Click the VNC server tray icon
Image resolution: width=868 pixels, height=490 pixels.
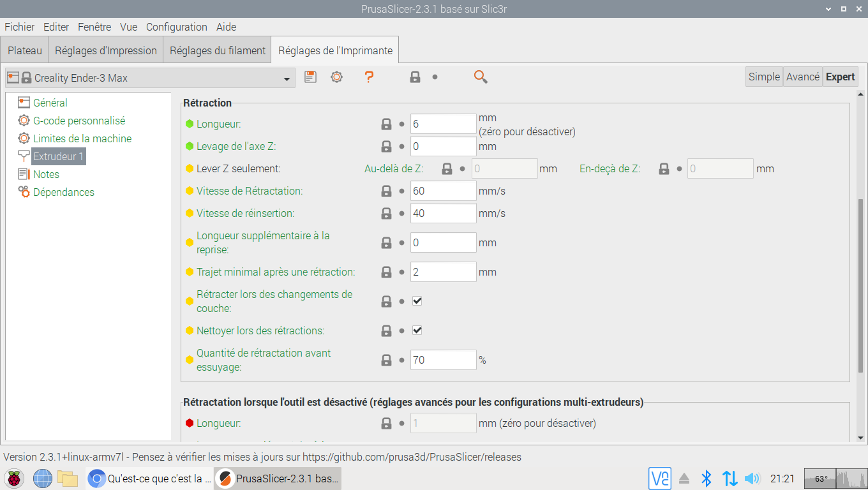coord(659,478)
